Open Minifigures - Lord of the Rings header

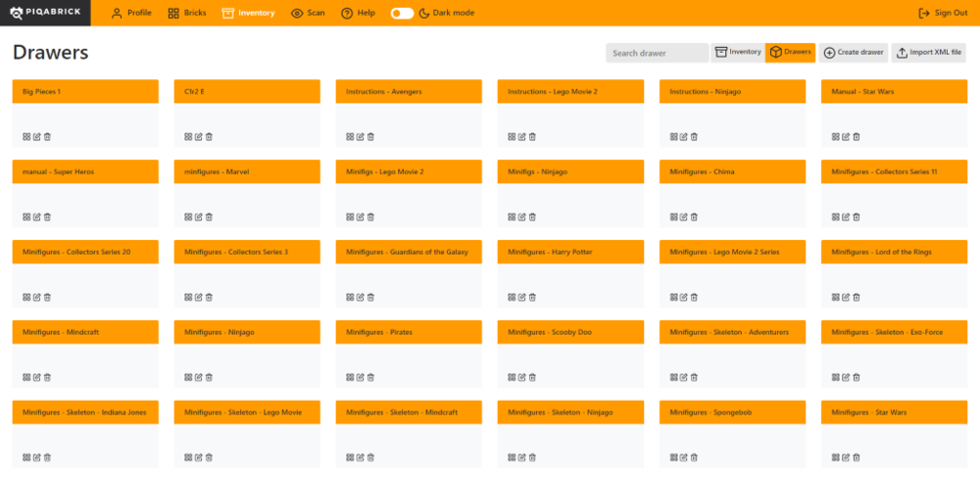(x=895, y=252)
